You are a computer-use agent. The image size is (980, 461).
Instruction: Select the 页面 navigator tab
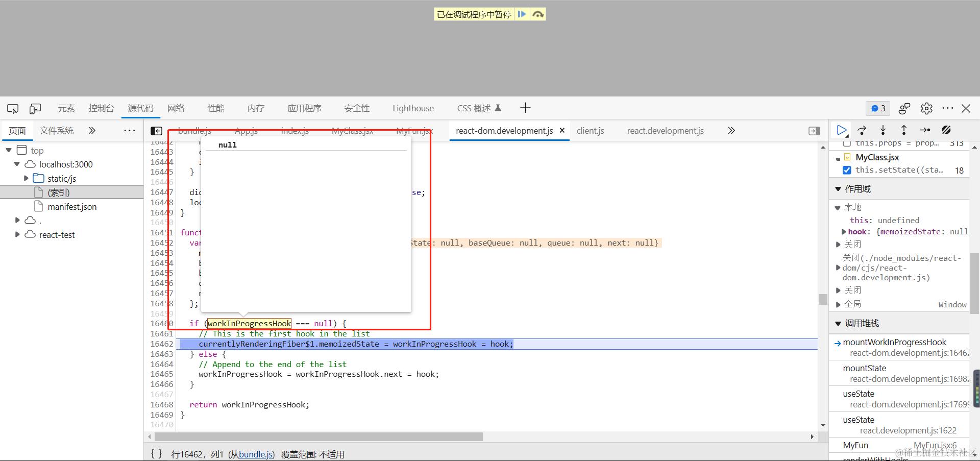point(17,131)
